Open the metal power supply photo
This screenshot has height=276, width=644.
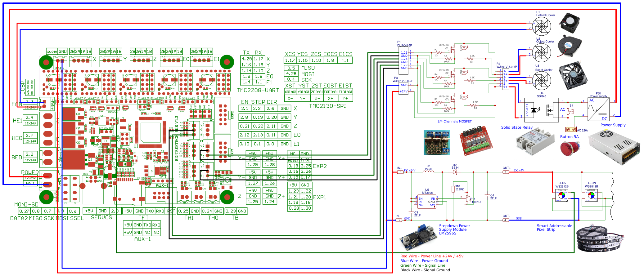click(614, 148)
